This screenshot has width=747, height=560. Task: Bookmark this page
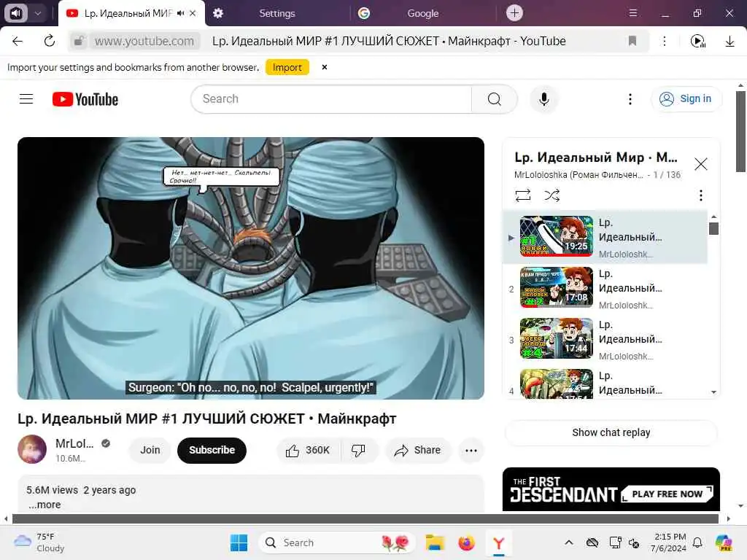click(x=632, y=42)
